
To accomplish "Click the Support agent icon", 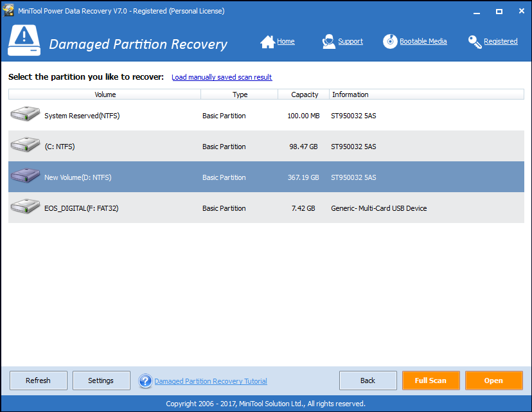I will click(328, 41).
